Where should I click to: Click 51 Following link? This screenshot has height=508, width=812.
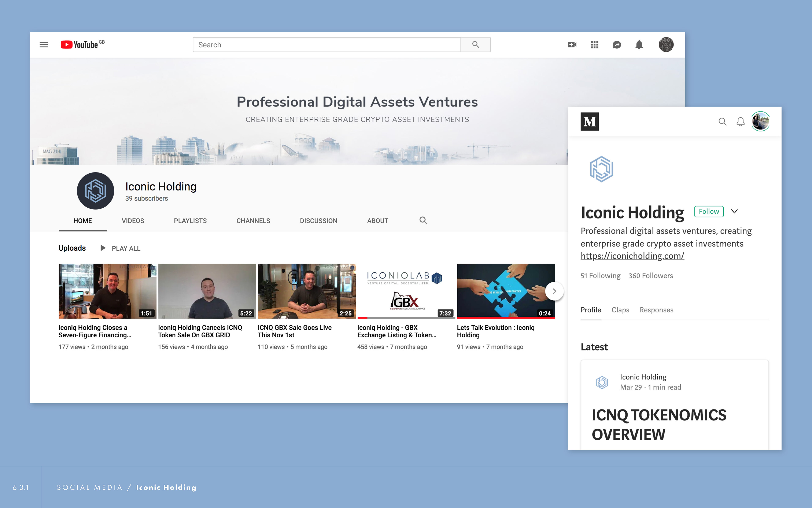click(601, 276)
